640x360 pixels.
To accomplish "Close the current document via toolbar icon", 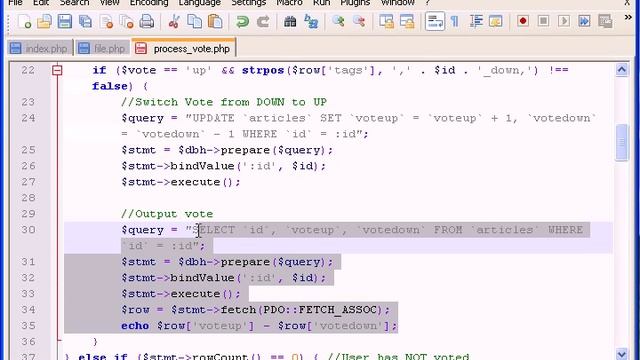I will click(106, 21).
